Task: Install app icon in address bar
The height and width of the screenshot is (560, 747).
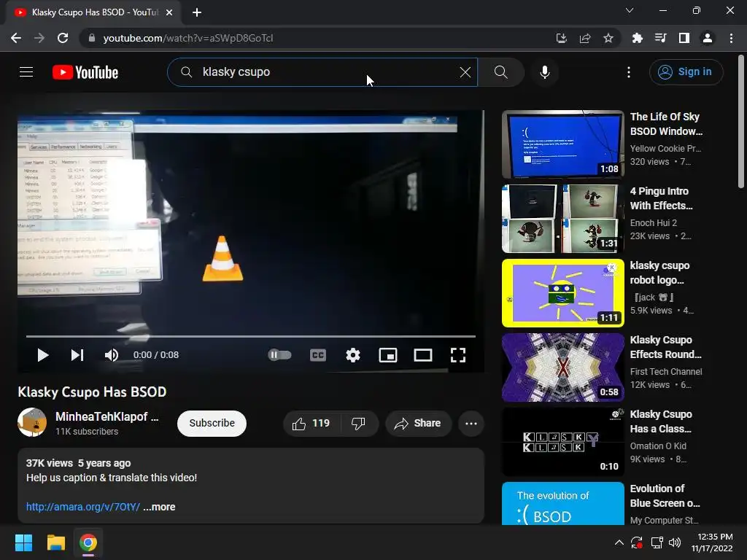Action: click(x=561, y=38)
